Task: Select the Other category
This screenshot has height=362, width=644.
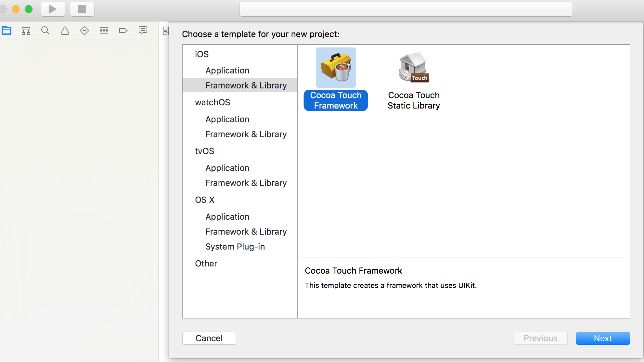Action: (x=206, y=264)
